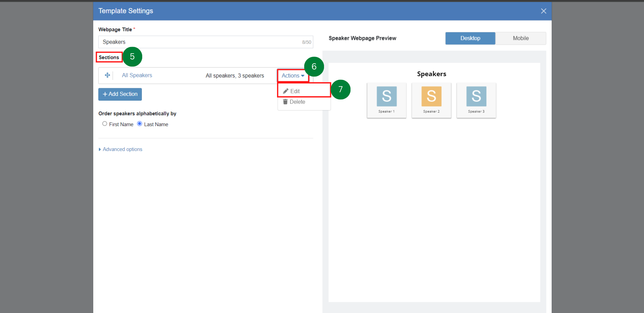Click the pencil Edit icon in Actions menu
The image size is (644, 313).
286,91
